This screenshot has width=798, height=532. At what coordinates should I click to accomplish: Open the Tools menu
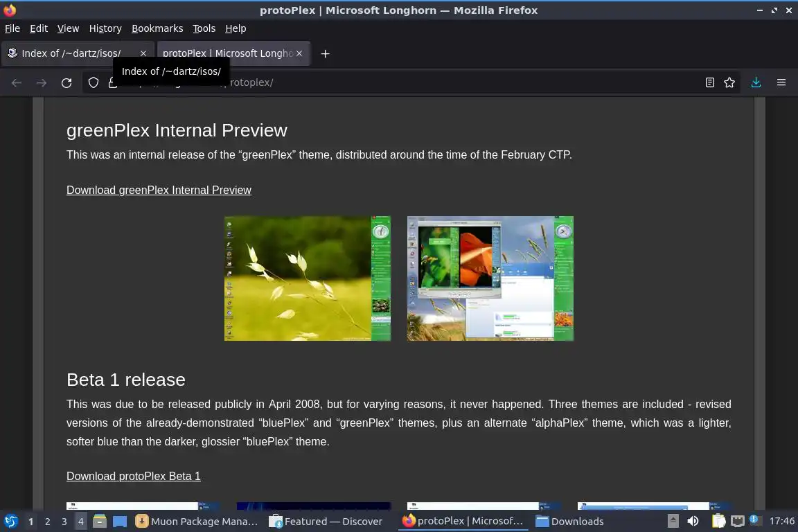(204, 28)
